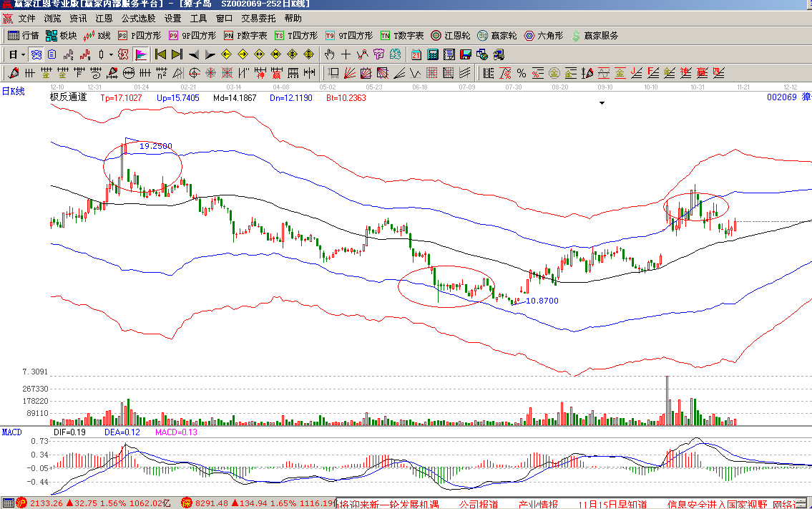Click the 公司报道 ticker link

[x=479, y=504]
